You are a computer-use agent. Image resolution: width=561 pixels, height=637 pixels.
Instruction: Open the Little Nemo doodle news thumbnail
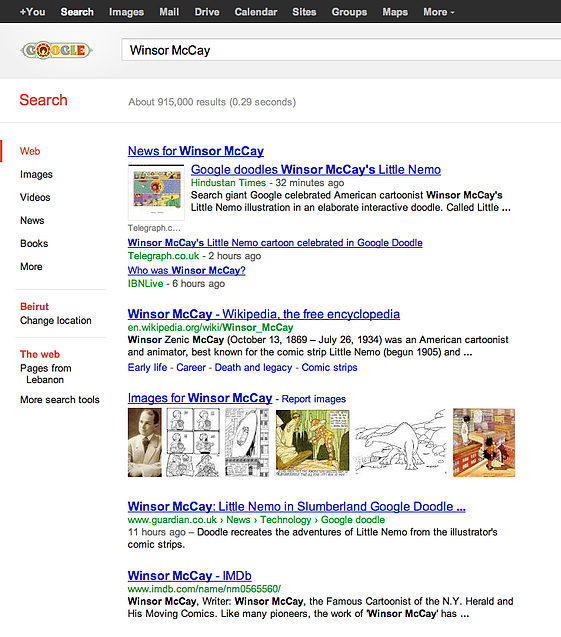156,192
